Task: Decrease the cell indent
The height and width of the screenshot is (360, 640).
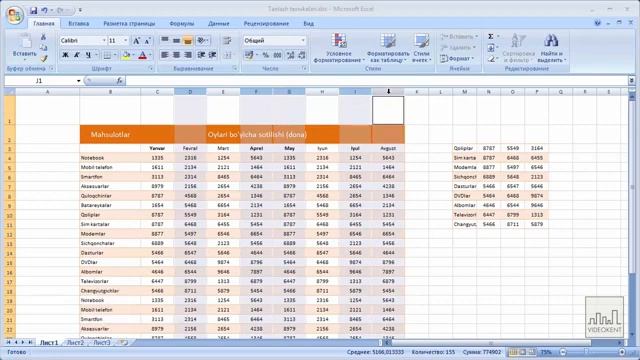Action: click(201, 55)
